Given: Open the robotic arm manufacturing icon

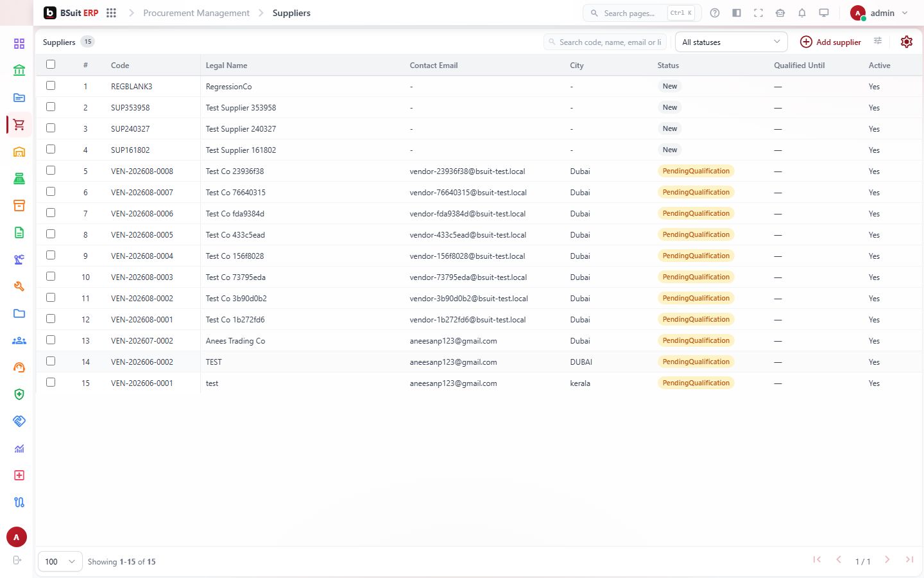Looking at the screenshot, I should (19, 259).
